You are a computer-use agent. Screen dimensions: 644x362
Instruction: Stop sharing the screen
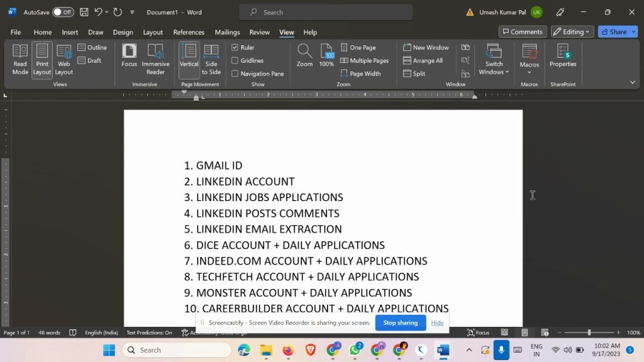401,322
